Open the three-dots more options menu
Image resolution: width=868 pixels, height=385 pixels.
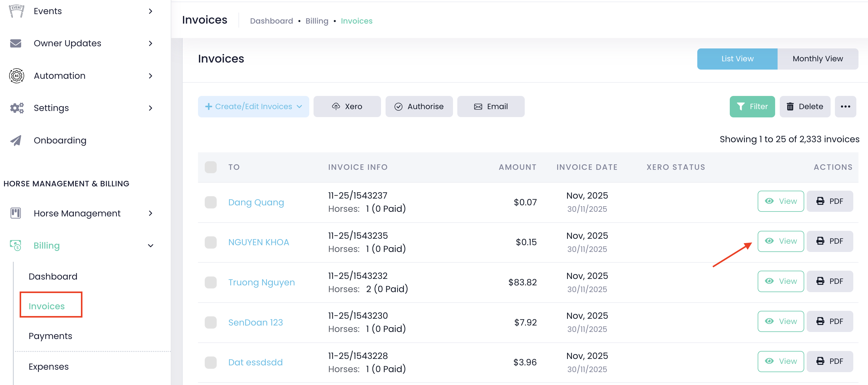845,107
